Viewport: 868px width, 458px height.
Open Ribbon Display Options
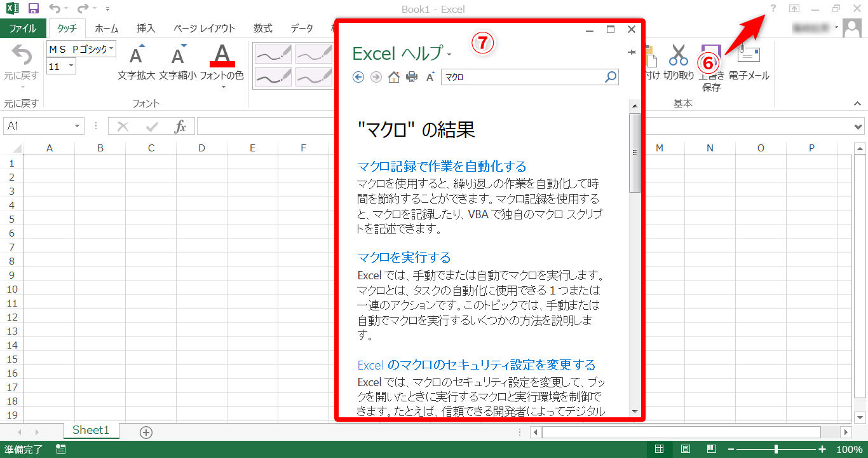794,9
